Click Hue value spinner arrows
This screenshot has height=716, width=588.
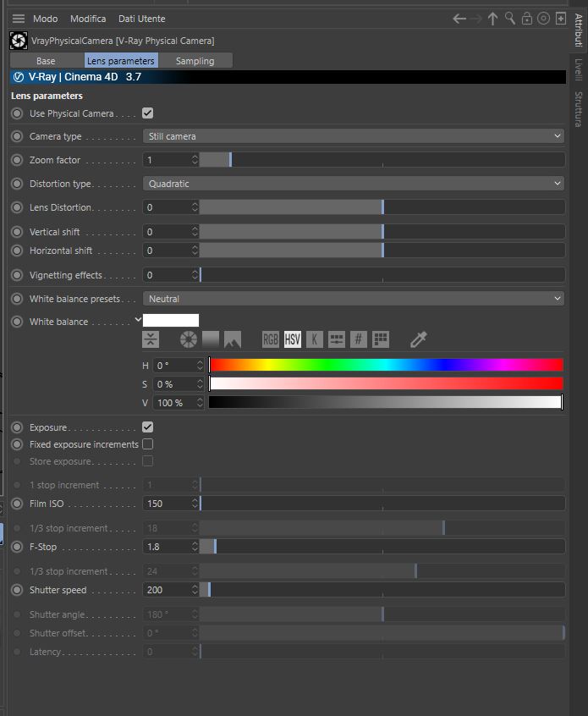pos(200,366)
